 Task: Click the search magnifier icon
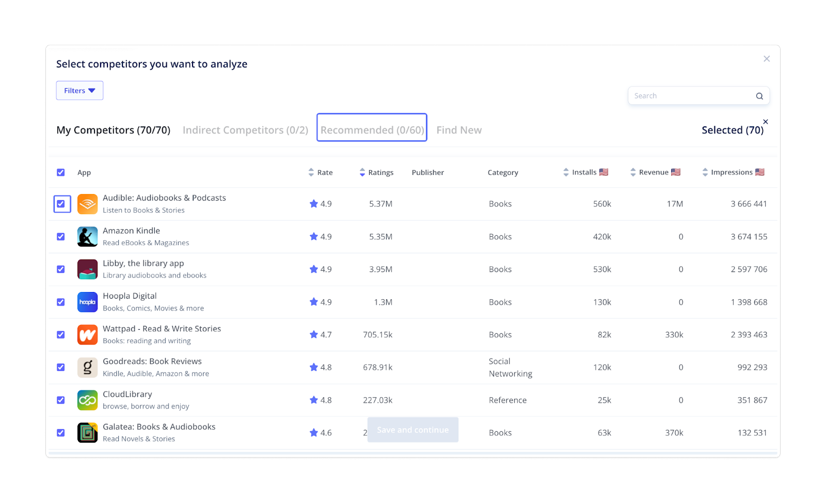point(759,96)
